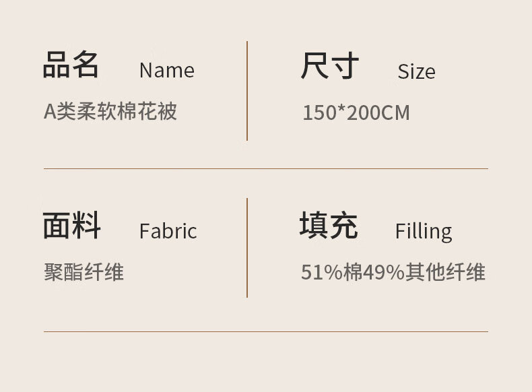
Task: Select the English label Name
Action: [x=166, y=70]
